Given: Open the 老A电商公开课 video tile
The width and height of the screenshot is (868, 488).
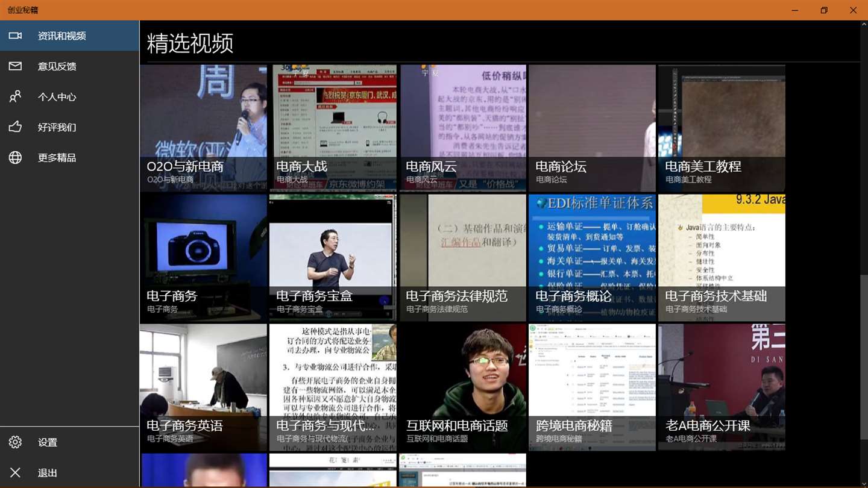Looking at the screenshot, I should (722, 387).
